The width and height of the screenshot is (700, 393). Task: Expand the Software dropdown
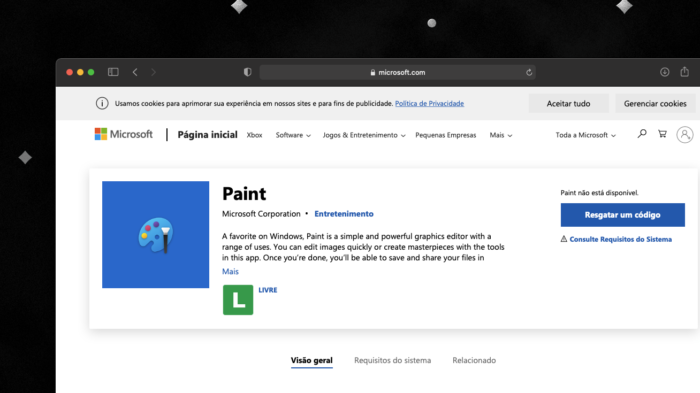(293, 135)
